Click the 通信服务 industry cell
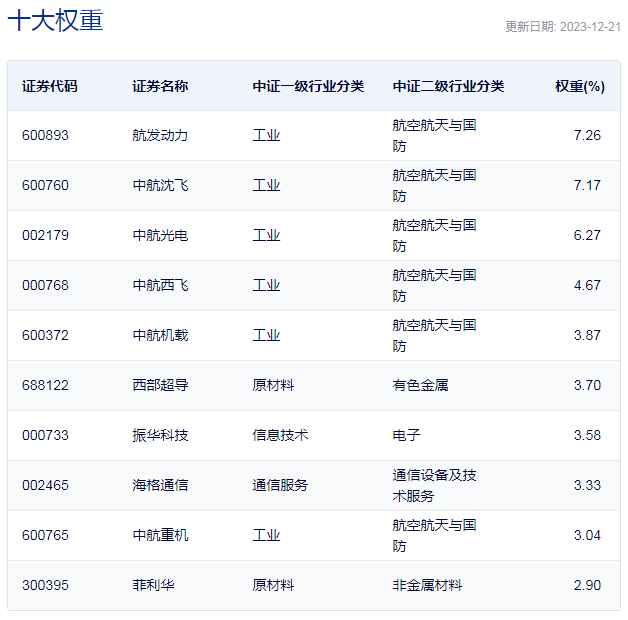The image size is (628, 620). (x=280, y=485)
